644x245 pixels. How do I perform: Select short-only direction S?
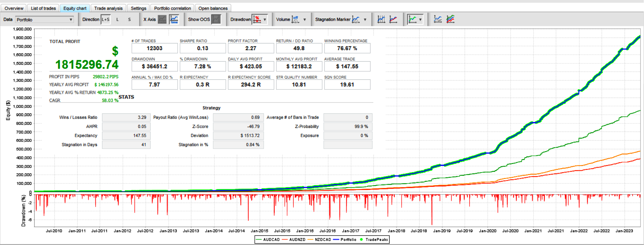pyautogui.click(x=129, y=19)
